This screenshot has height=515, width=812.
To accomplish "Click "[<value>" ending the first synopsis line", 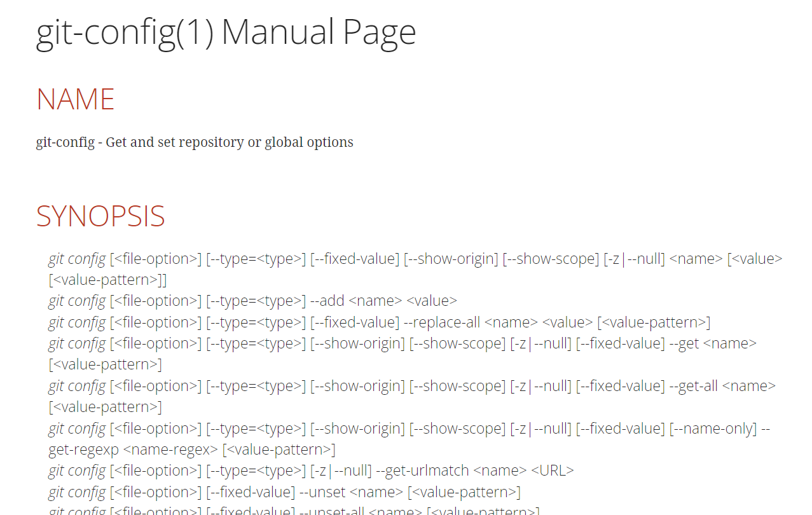I will pos(755,259).
